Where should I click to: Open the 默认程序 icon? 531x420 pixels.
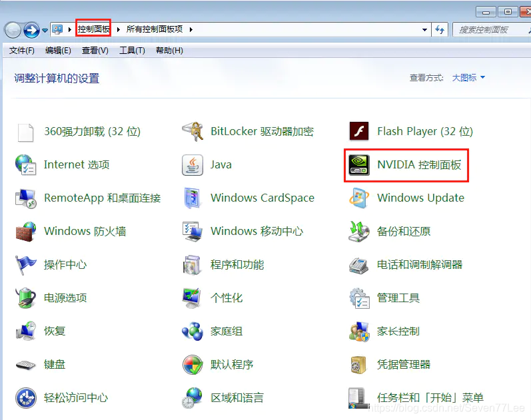(193, 365)
